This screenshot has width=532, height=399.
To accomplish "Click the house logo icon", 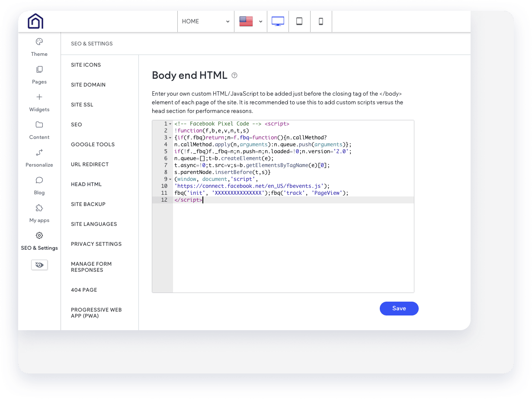I will pos(35,21).
